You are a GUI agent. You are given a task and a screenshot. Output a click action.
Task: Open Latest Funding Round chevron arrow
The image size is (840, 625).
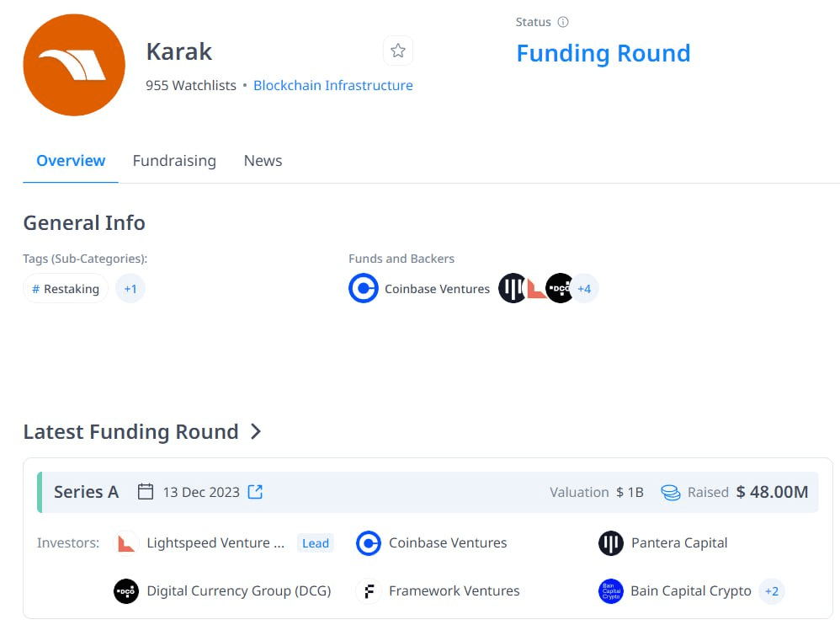[256, 431]
